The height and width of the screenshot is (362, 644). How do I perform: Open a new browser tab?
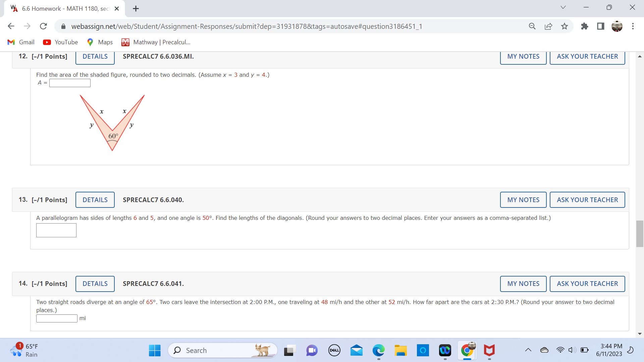pos(136,9)
